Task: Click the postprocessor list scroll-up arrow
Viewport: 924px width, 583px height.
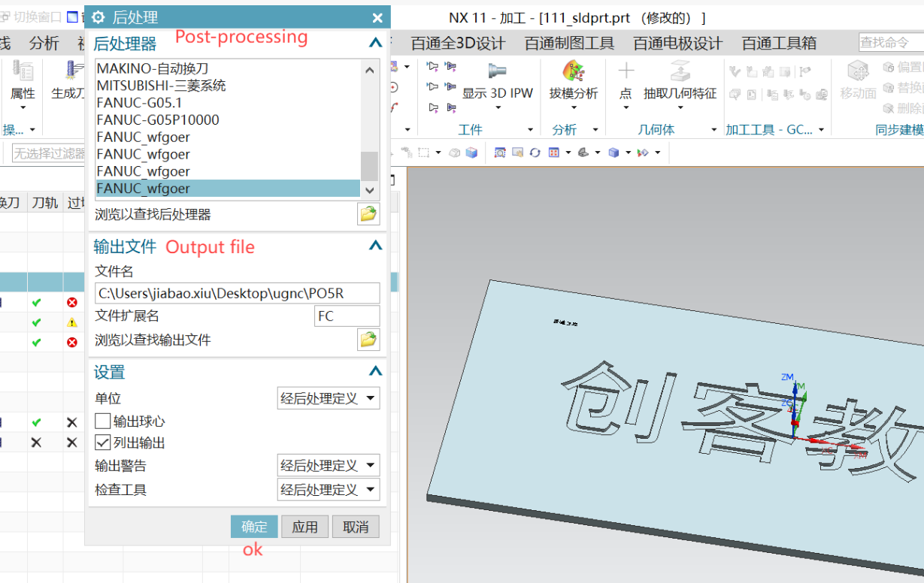Action: click(369, 70)
